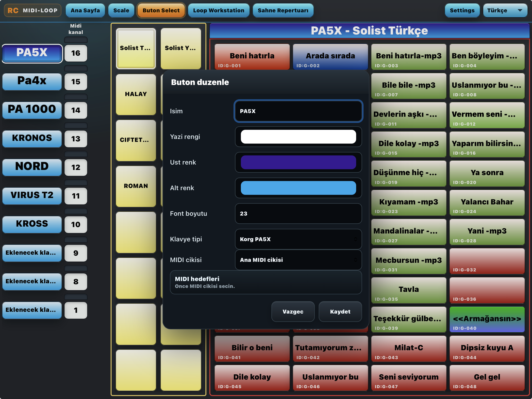Click the Isim name input field
The height and width of the screenshot is (399, 532).
[x=298, y=111]
